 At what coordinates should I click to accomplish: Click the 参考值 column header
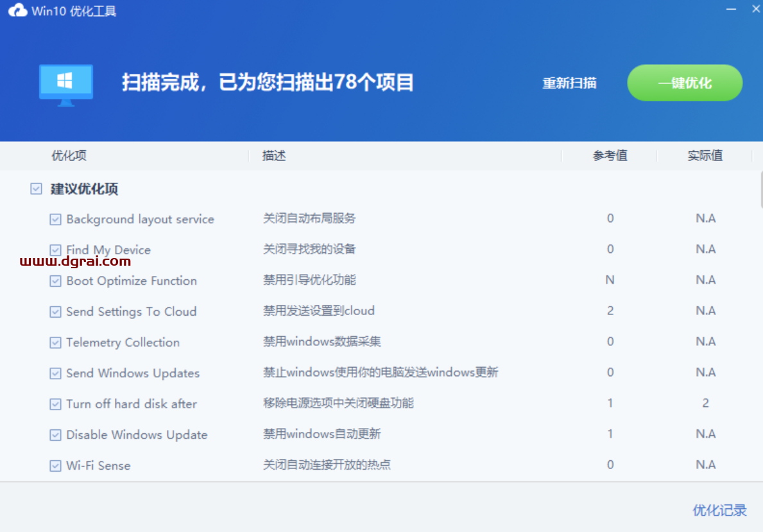click(x=610, y=155)
